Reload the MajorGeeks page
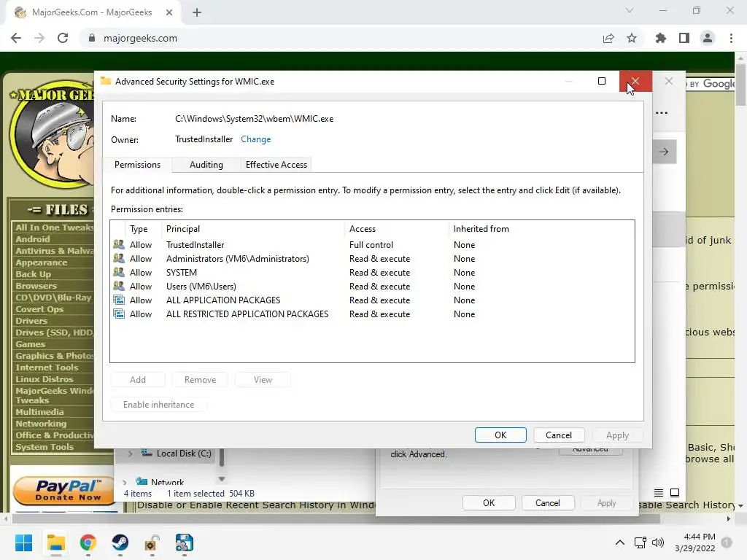 click(x=63, y=38)
